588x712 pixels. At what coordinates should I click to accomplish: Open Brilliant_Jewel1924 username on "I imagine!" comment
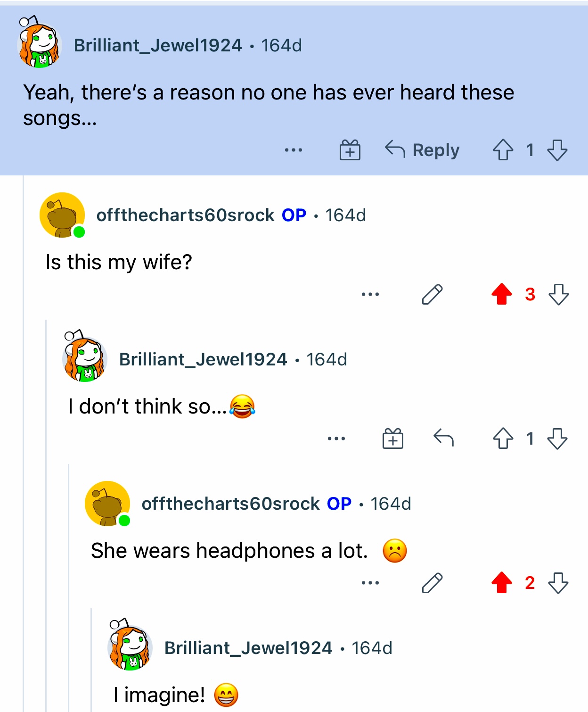[248, 648]
